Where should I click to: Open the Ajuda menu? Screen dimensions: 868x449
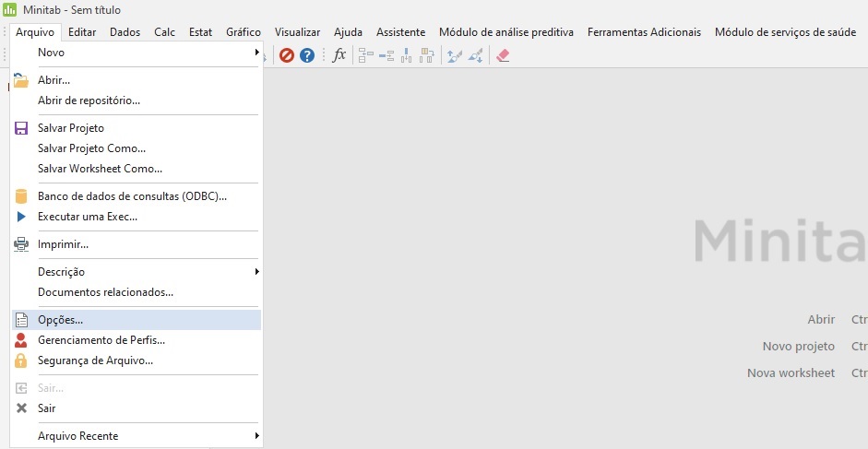348,32
